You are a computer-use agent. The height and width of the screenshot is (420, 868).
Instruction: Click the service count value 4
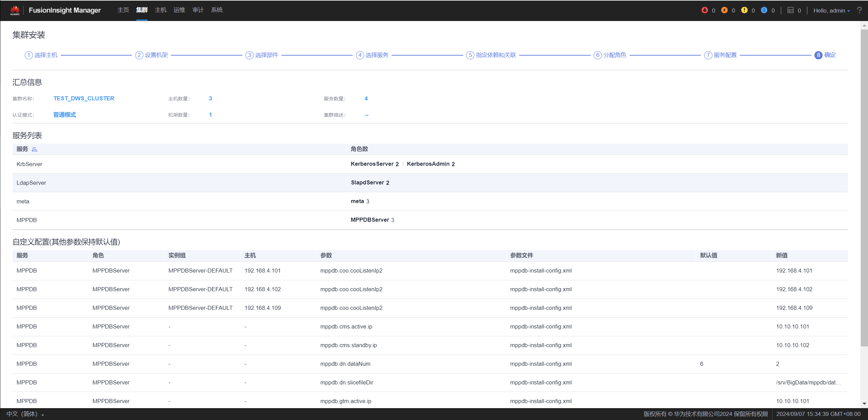click(x=366, y=98)
